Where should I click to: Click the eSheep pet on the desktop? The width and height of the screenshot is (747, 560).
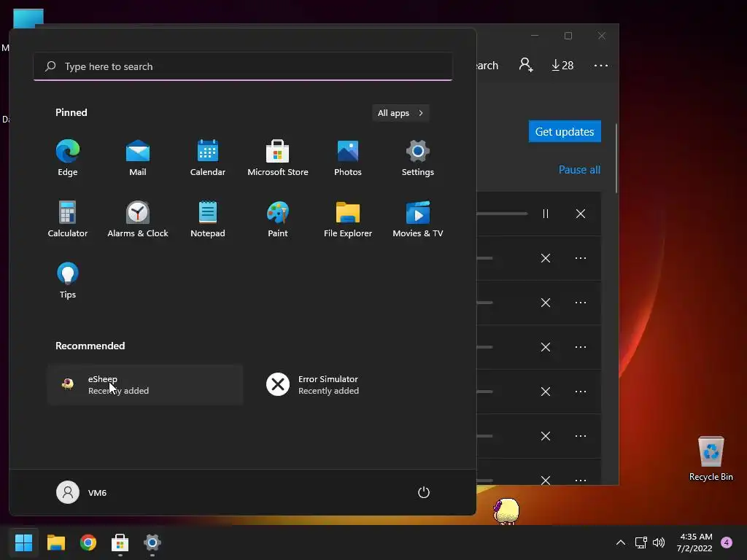pos(506,511)
